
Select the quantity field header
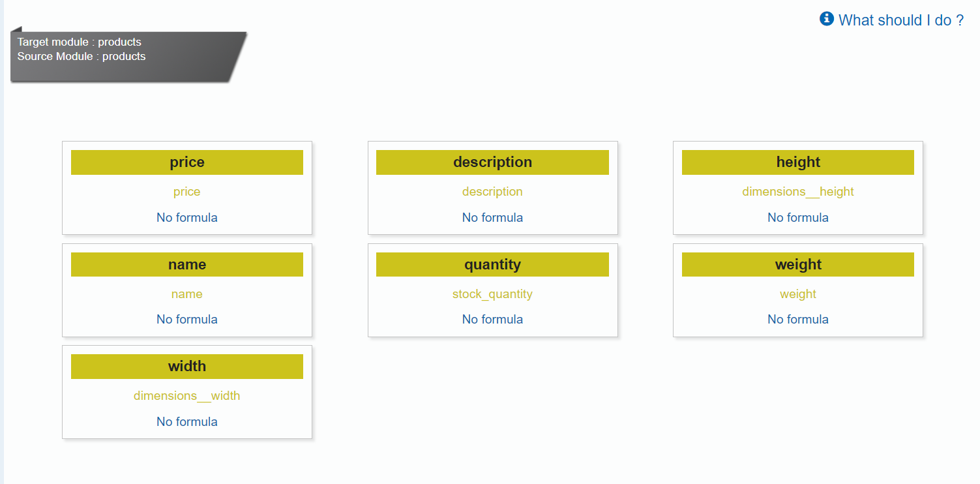pyautogui.click(x=492, y=264)
